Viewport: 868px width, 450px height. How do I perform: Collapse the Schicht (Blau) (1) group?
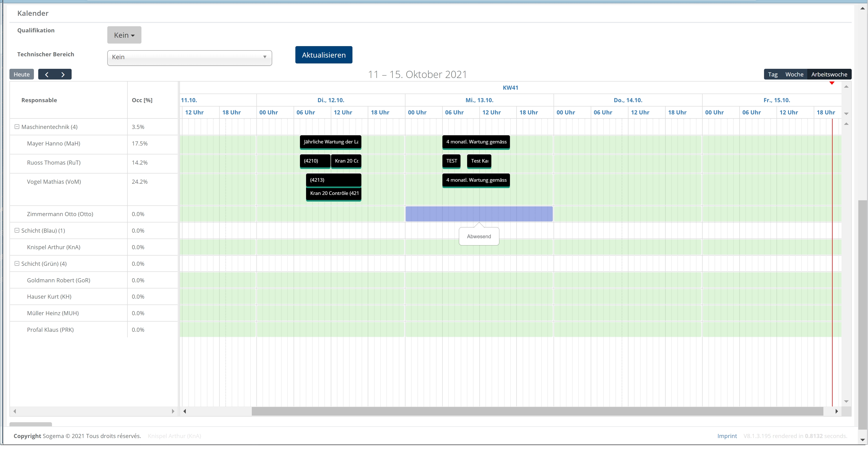coord(17,231)
